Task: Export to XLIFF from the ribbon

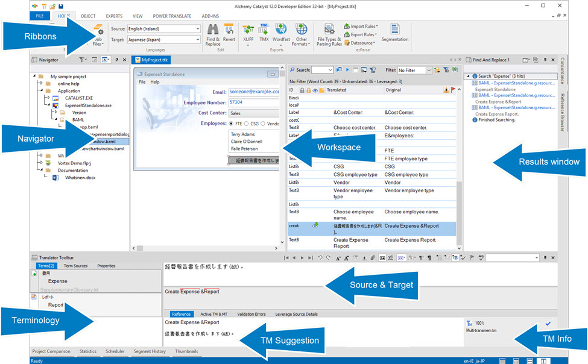Action: [248, 35]
